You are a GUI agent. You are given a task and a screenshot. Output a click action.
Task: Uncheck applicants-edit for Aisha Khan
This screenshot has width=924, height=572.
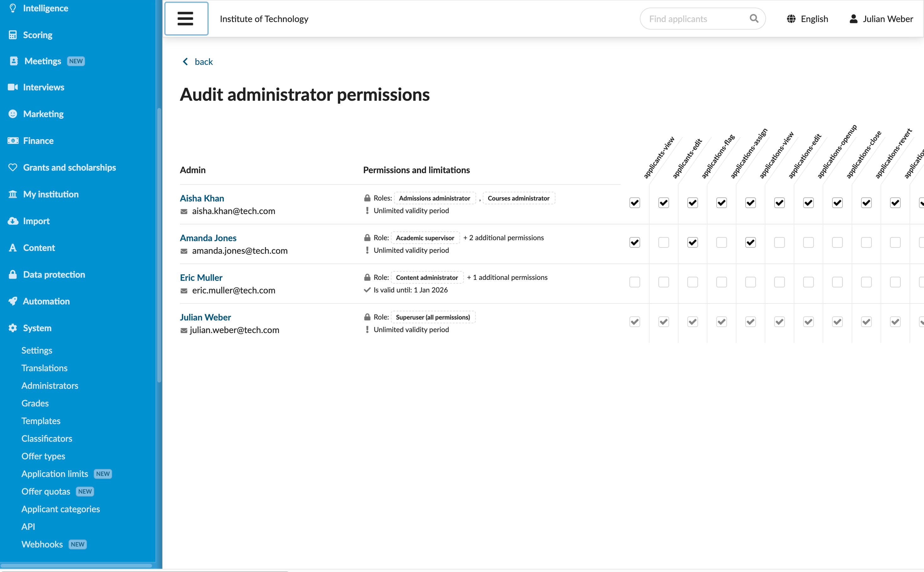tap(663, 203)
